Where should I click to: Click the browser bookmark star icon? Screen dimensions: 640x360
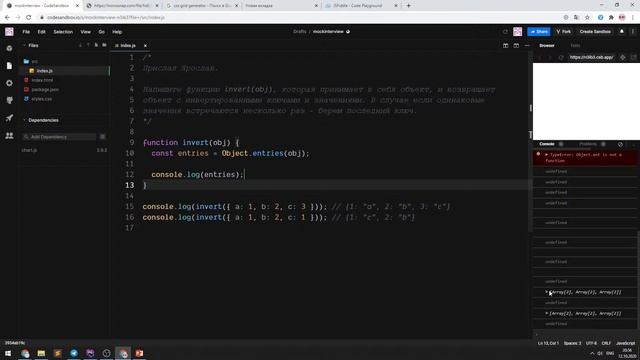(x=587, y=18)
